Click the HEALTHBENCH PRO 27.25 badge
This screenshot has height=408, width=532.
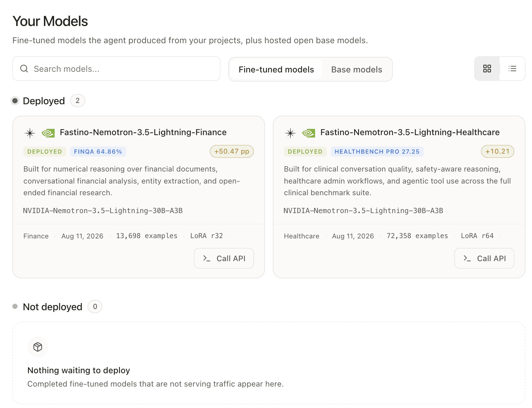pos(377,152)
